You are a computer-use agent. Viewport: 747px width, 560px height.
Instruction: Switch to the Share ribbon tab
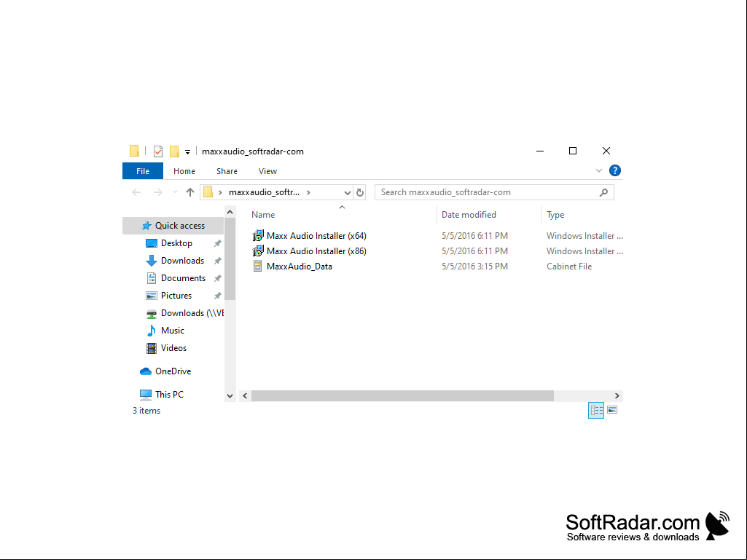tap(227, 171)
